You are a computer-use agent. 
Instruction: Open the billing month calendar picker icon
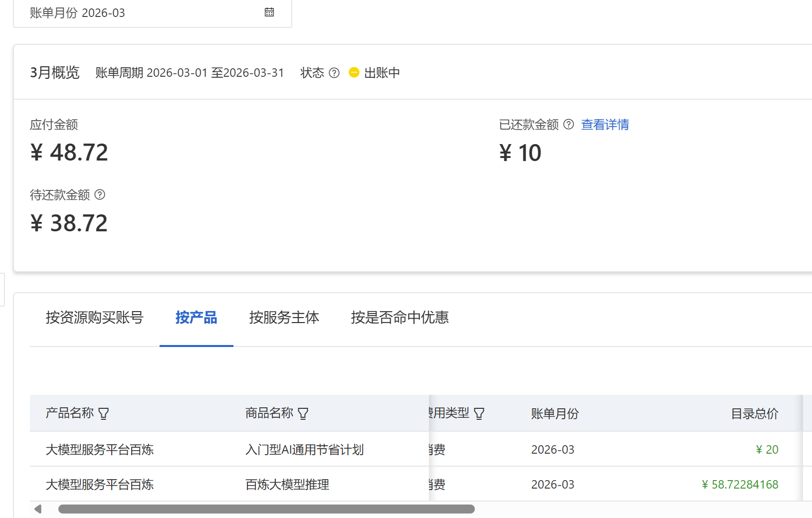tap(269, 12)
